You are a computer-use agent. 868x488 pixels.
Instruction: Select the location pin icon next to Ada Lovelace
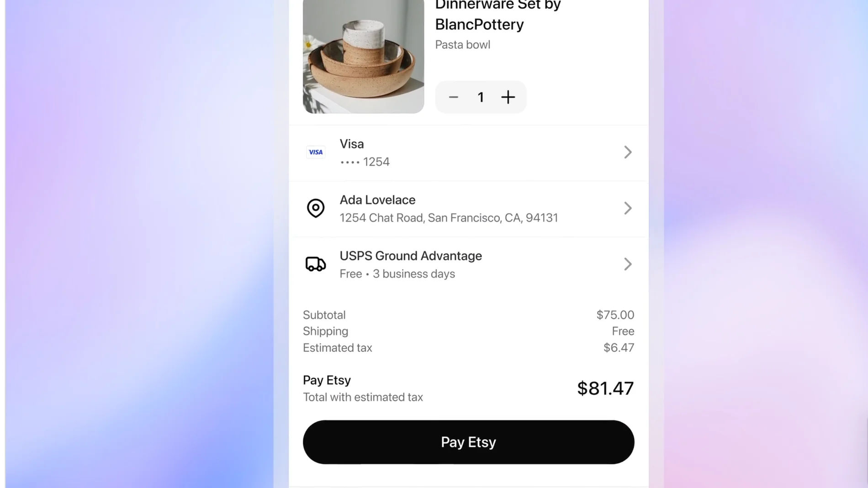316,209
